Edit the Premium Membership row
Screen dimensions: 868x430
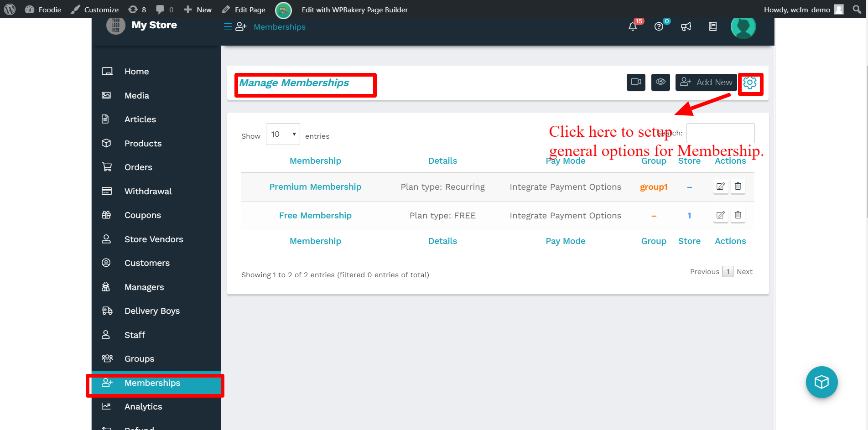721,187
